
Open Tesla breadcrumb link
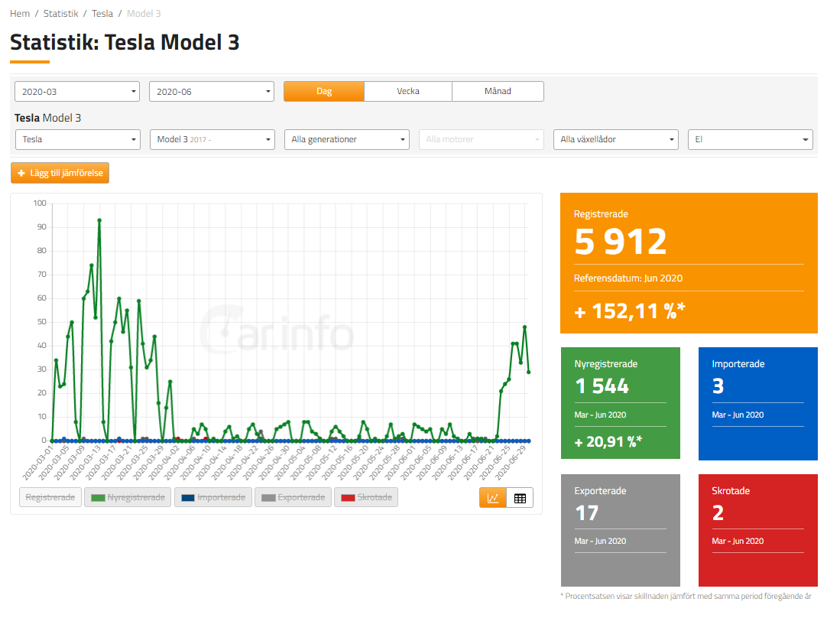[x=102, y=14]
